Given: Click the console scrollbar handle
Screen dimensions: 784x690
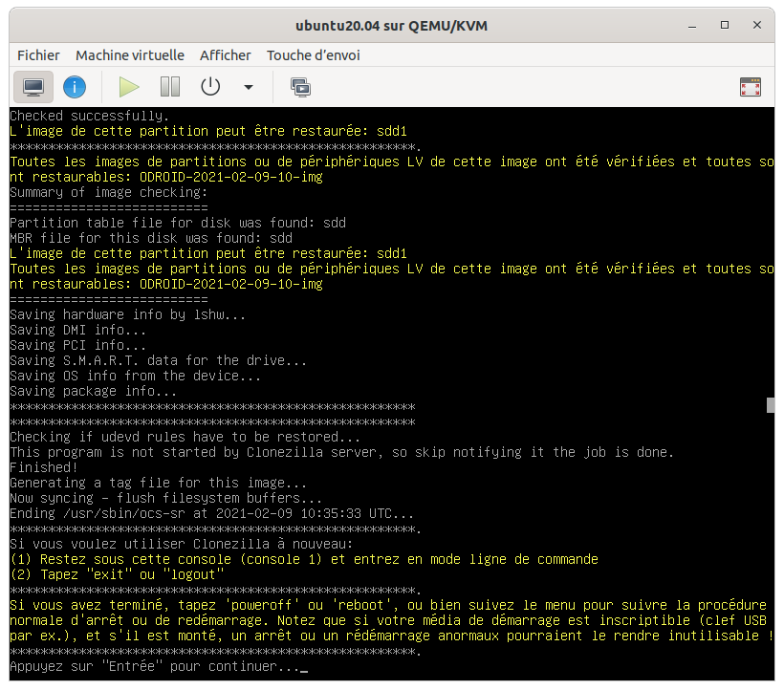Looking at the screenshot, I should [771, 404].
